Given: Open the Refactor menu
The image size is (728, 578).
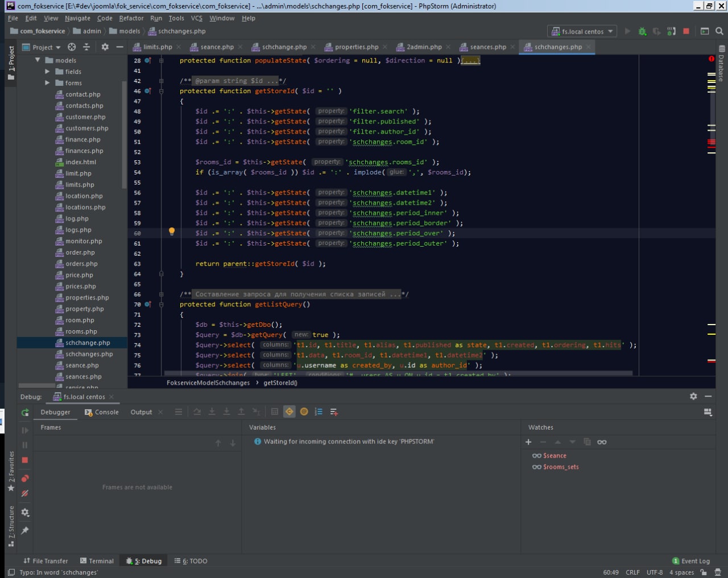Looking at the screenshot, I should 131,18.
